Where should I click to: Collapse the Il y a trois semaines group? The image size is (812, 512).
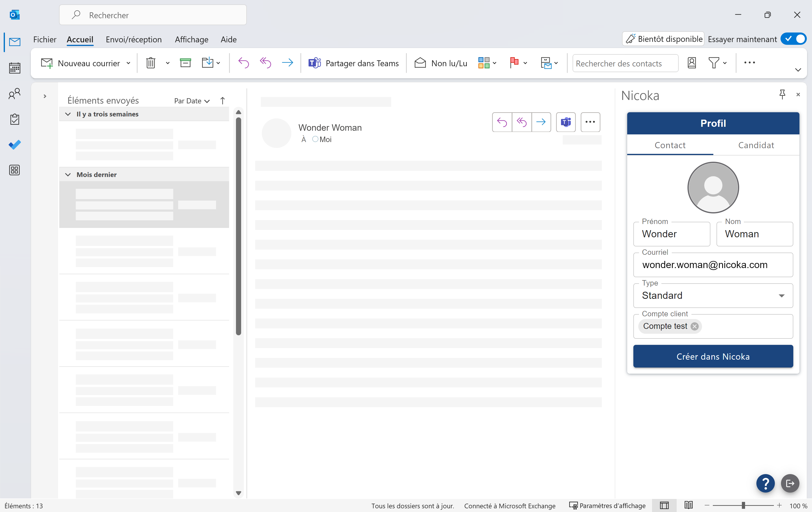[x=68, y=114]
